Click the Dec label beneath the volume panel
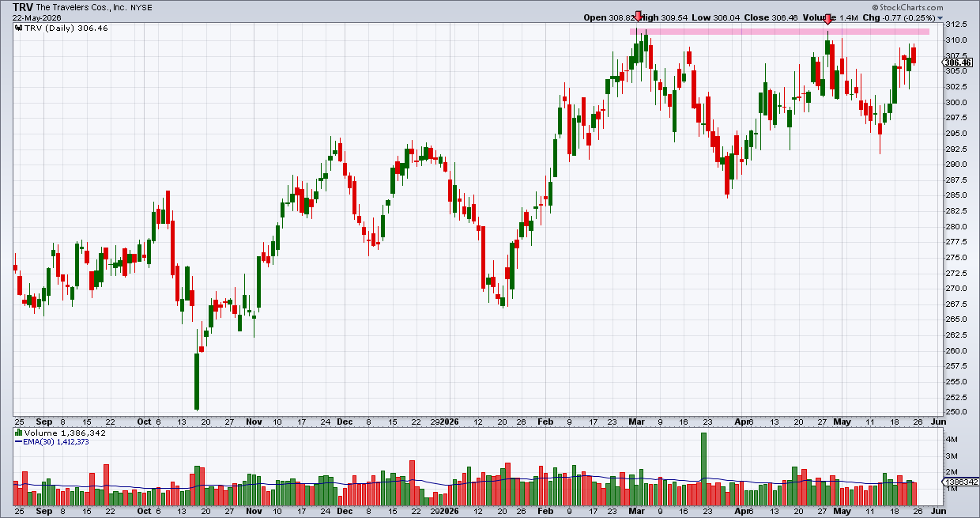This screenshot has width=980, height=518. pyautogui.click(x=345, y=512)
